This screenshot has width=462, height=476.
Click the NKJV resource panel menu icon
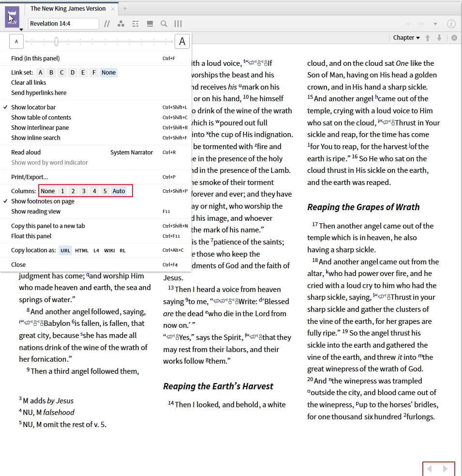coord(12,16)
